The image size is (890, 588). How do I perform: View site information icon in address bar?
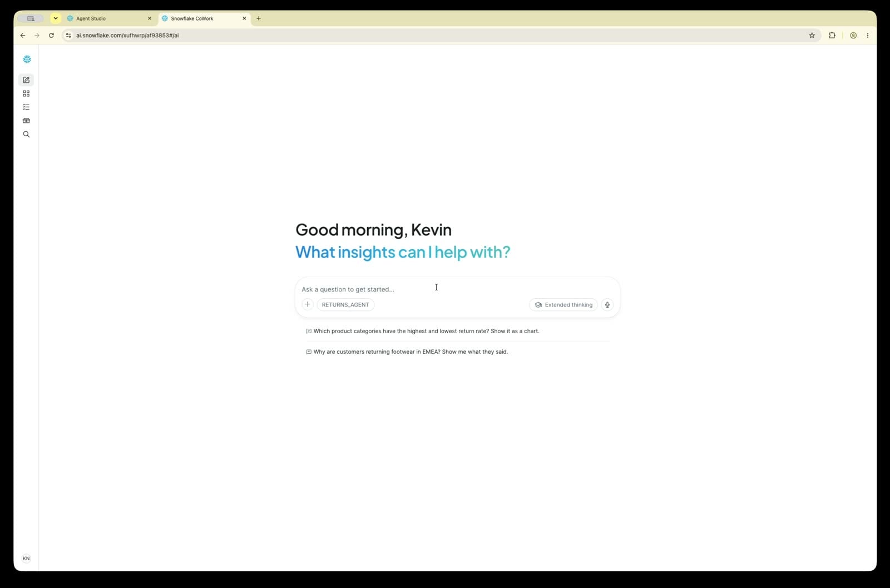[68, 35]
